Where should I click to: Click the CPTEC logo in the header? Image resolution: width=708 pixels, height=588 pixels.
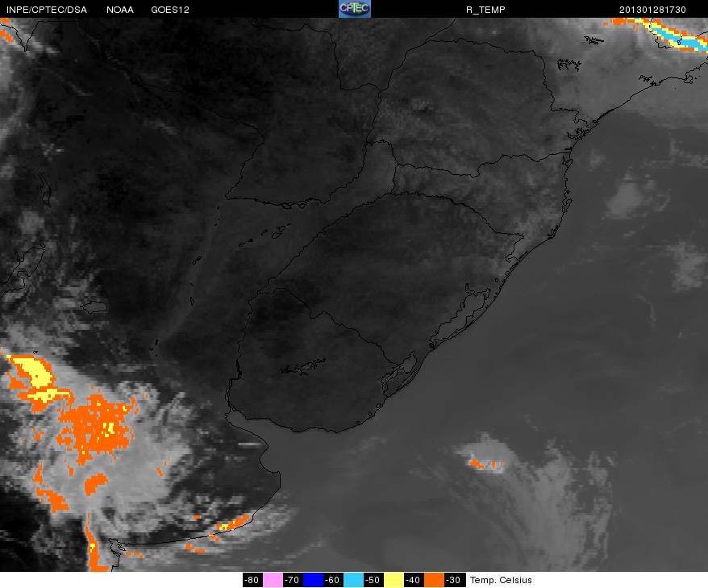pos(355,9)
